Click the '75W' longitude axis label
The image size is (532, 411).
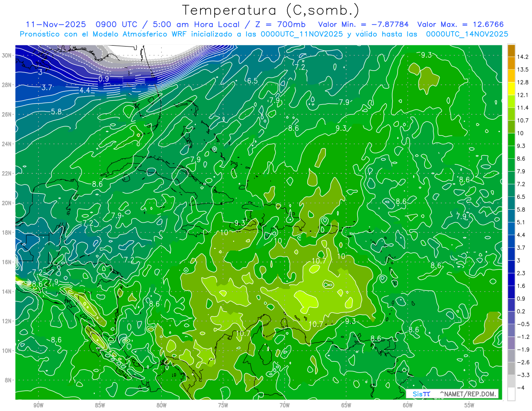click(x=223, y=406)
